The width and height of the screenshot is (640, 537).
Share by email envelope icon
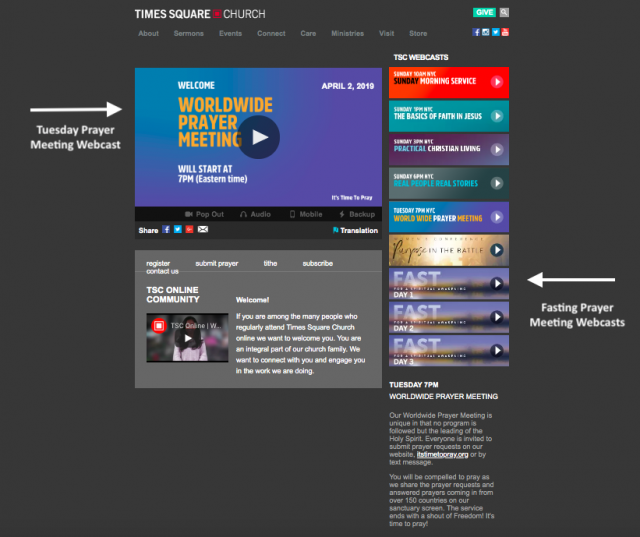203,229
